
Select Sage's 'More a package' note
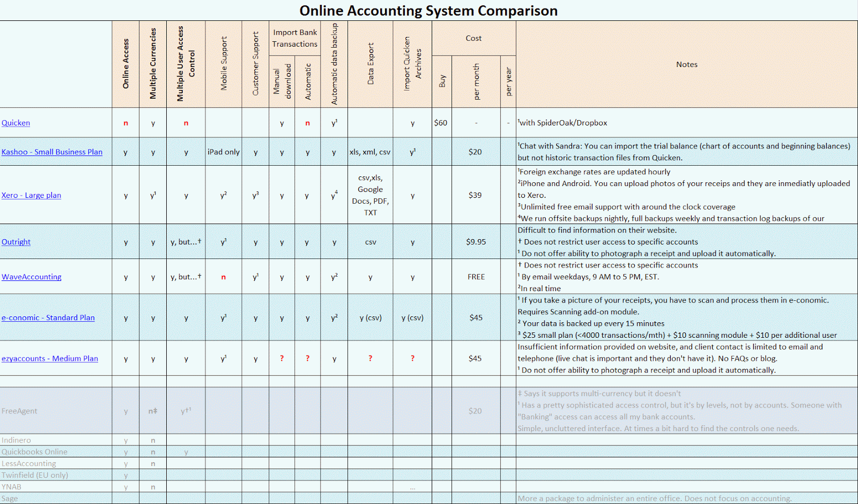pos(654,499)
